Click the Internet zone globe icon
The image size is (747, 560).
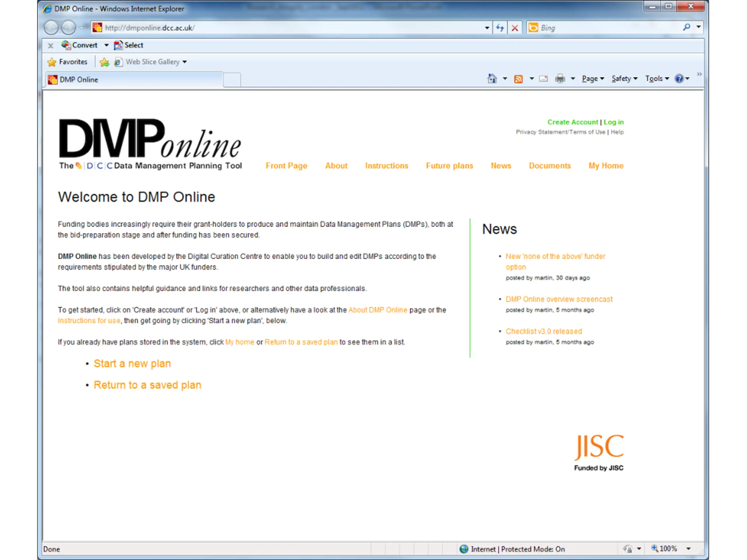pos(464,549)
